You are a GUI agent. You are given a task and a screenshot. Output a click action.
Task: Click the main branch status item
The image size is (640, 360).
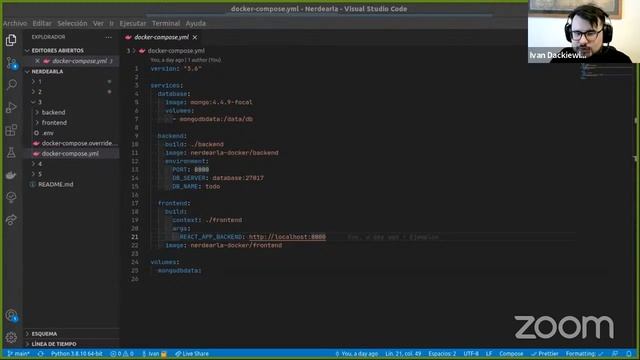coord(19,354)
